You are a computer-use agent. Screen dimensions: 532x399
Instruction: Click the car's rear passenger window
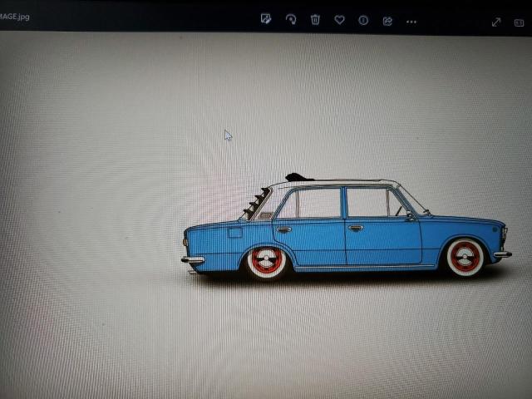[x=309, y=204]
